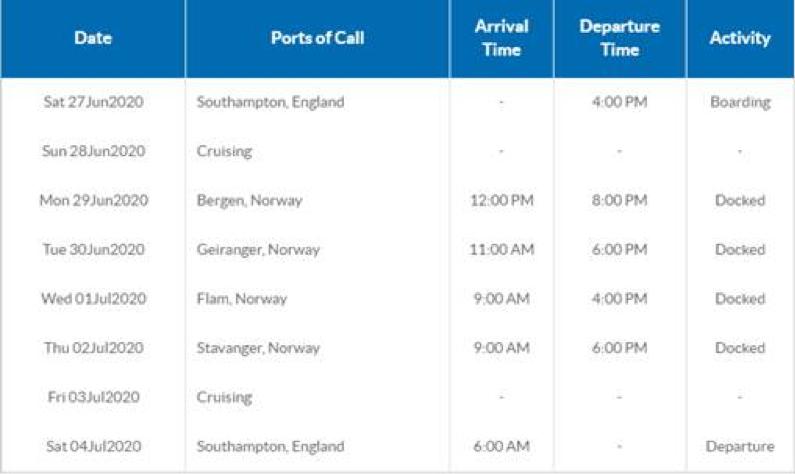Screen dimensions: 795x474
Task: Click Docked activity for Thu 02Jul2020
Action: pos(740,348)
